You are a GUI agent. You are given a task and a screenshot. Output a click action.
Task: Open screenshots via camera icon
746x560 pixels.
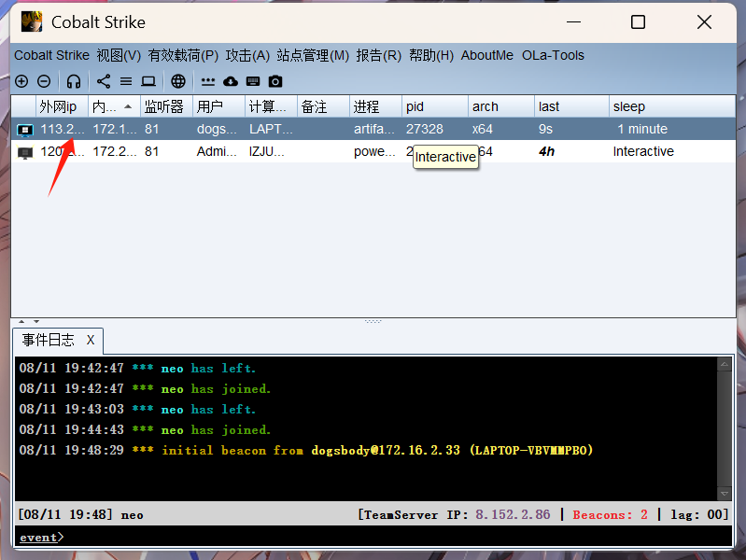pos(275,81)
